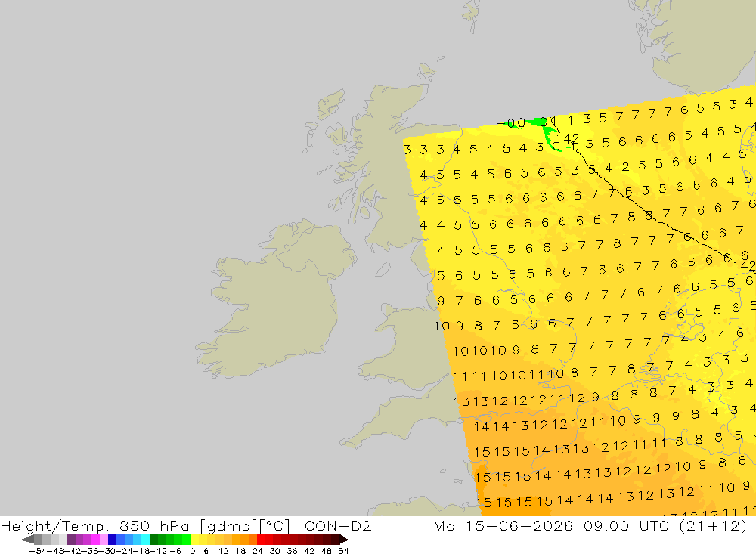Click the 'ICON-D2' model name

coord(336,525)
